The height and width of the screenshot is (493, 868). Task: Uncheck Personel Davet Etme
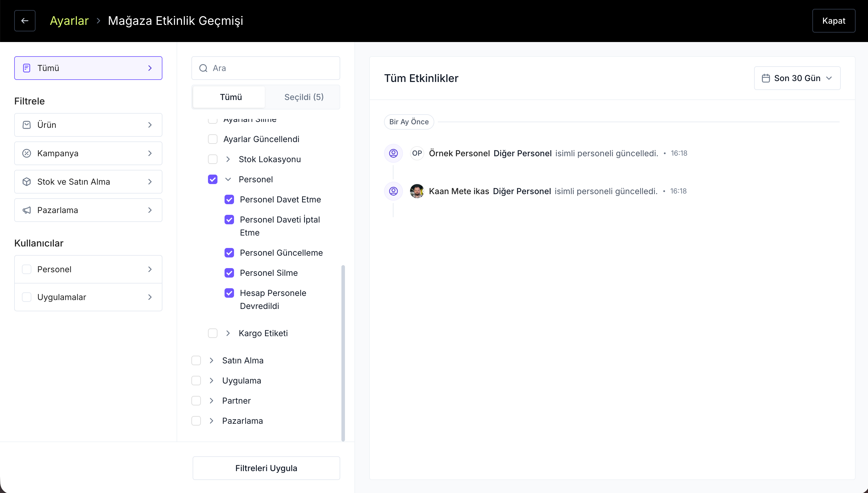[x=229, y=199]
